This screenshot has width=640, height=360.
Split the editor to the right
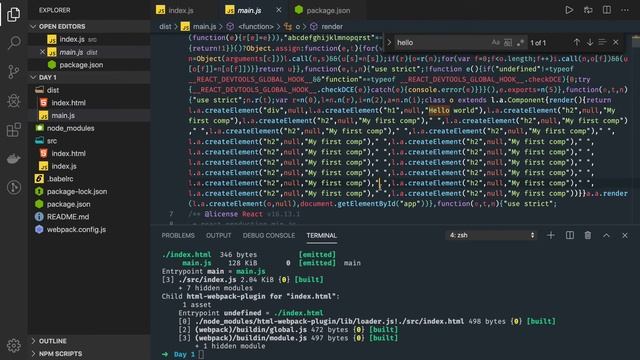click(x=607, y=10)
